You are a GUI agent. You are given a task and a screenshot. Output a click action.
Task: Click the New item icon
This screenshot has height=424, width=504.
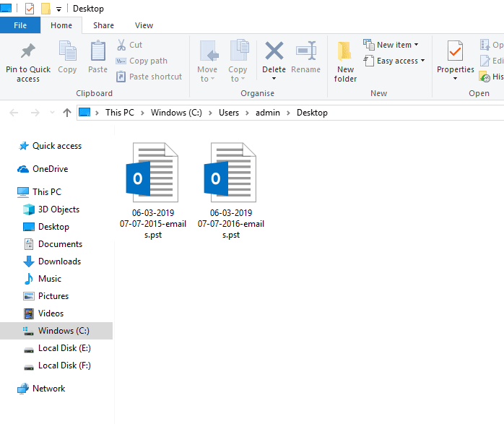[x=369, y=45]
